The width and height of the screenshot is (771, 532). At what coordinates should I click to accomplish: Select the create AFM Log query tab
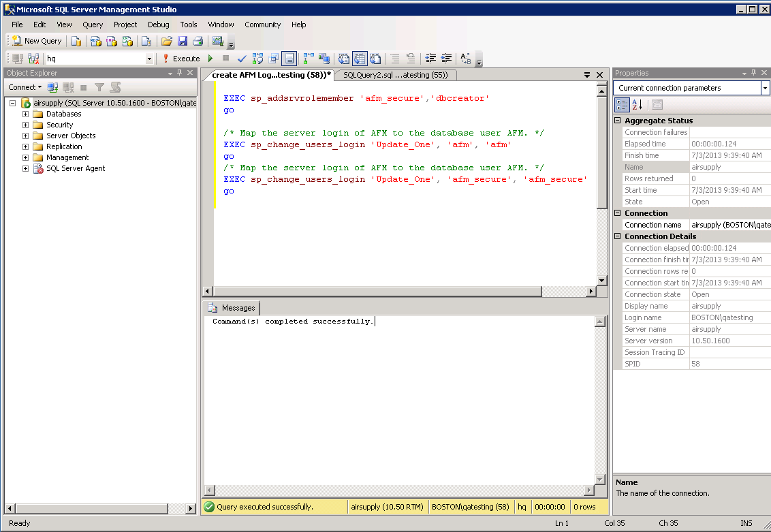point(271,75)
